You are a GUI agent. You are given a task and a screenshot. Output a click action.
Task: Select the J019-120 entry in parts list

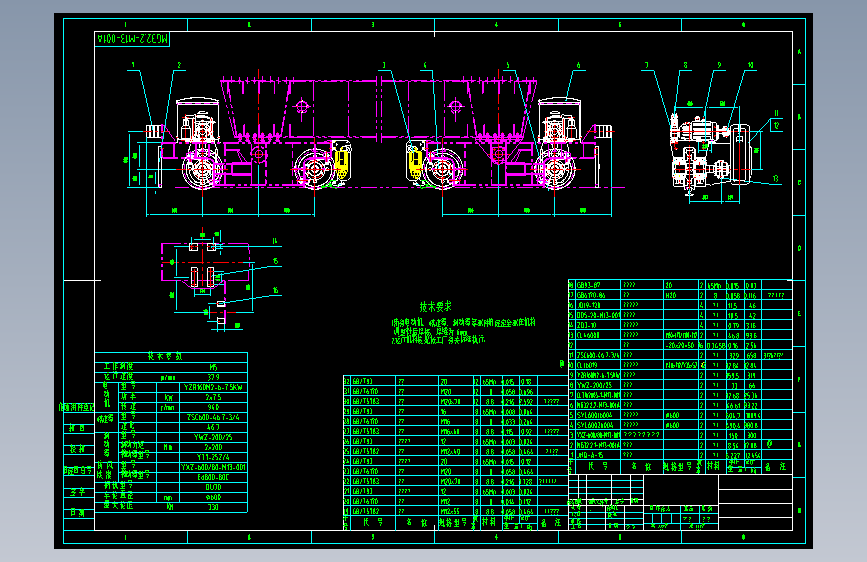[x=589, y=305]
